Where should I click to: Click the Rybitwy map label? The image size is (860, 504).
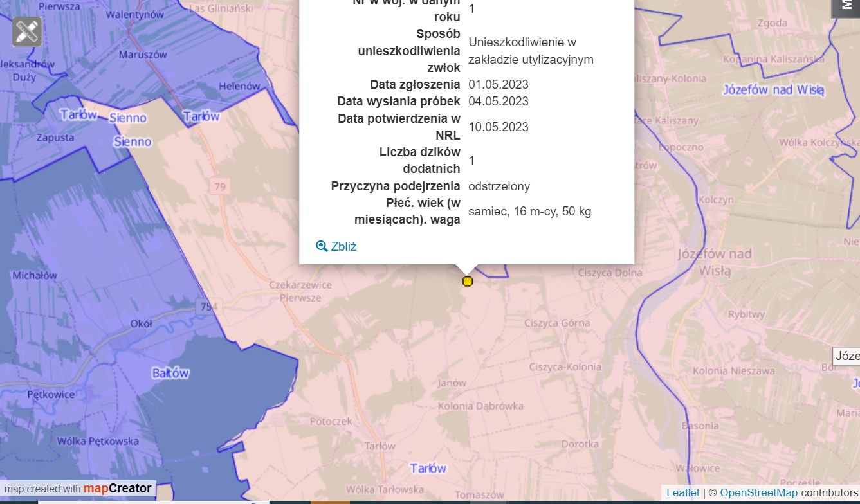746,314
